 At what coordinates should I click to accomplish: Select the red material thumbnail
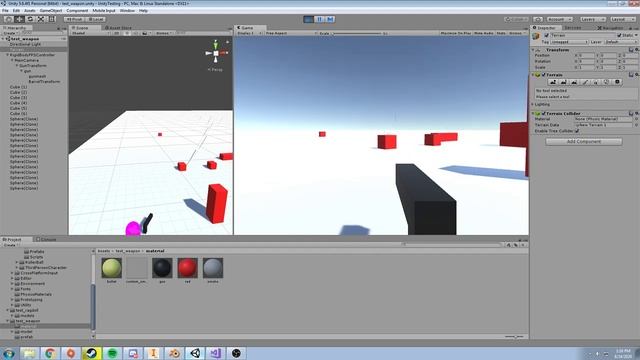click(x=187, y=269)
